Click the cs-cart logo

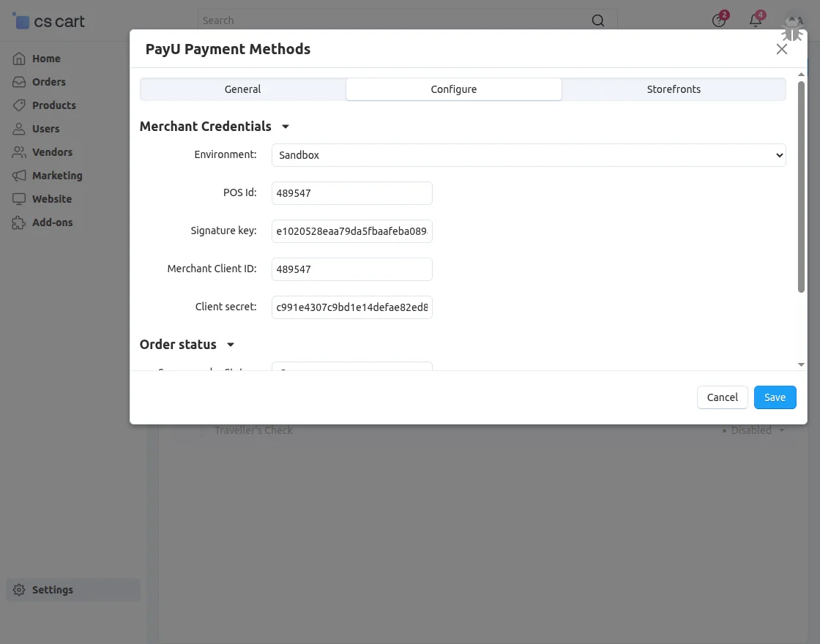tap(48, 20)
